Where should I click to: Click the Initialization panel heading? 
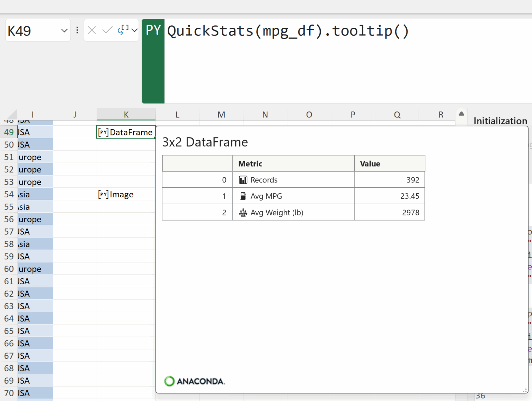[x=500, y=121]
